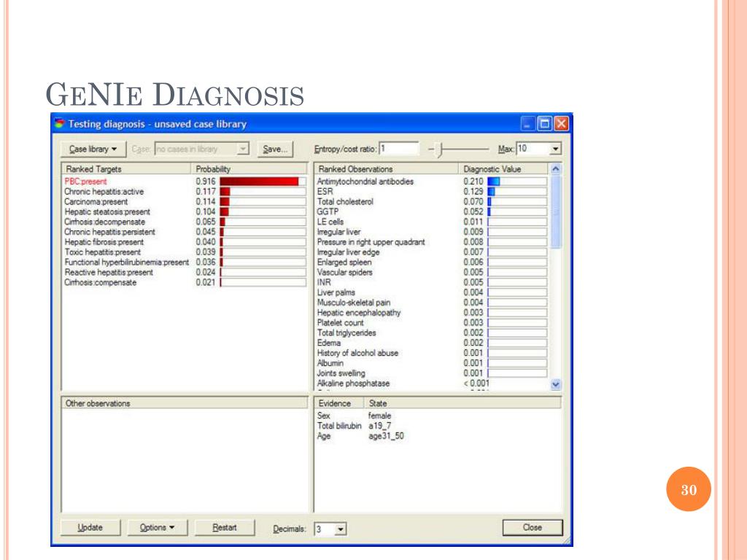
Task: Select the Sex evidence row
Action: pos(355,416)
